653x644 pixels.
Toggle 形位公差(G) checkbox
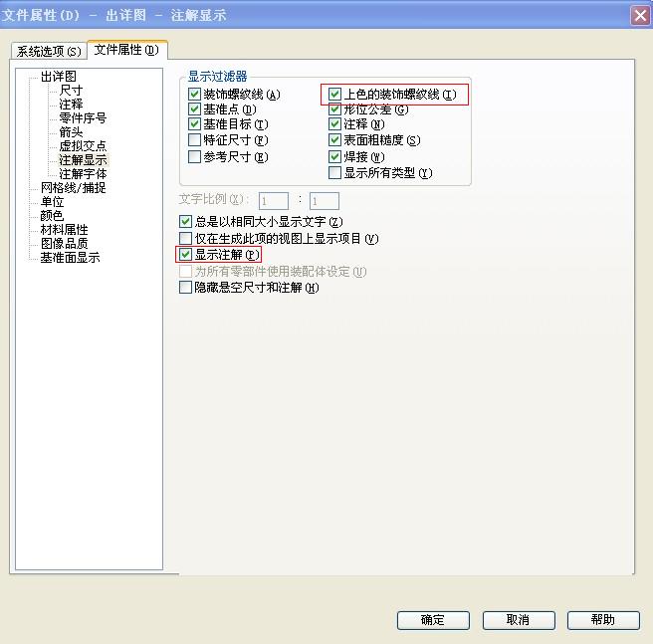coord(334,109)
